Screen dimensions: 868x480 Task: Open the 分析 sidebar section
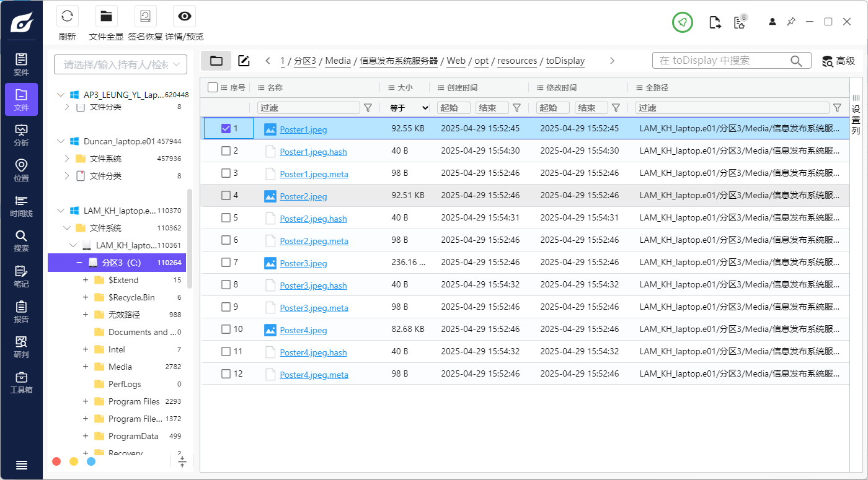click(21, 135)
